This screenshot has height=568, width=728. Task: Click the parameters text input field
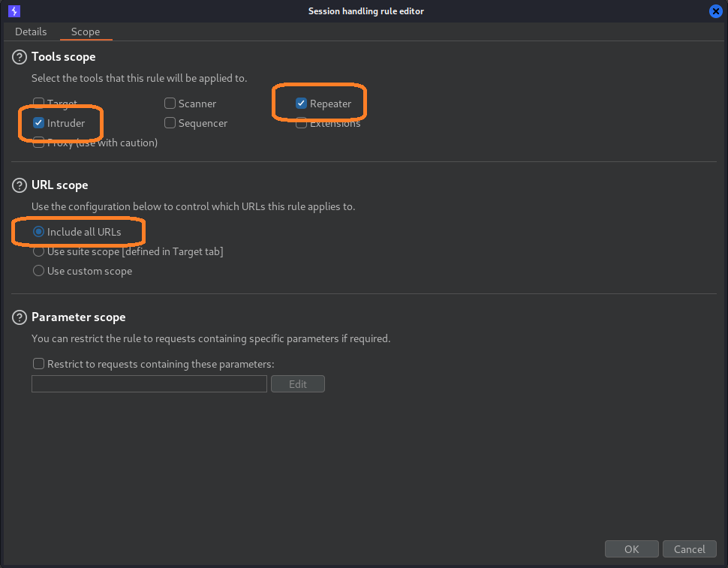[149, 384]
